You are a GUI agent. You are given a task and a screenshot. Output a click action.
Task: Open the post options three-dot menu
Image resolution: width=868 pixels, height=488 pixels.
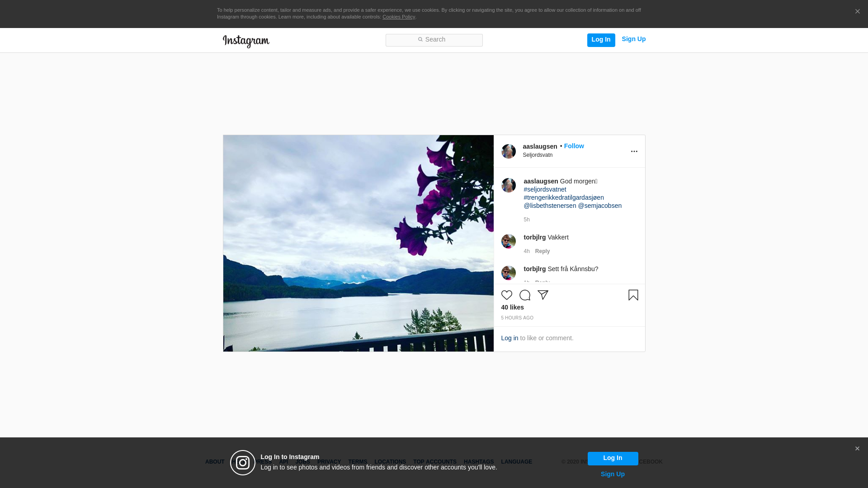tap(634, 151)
